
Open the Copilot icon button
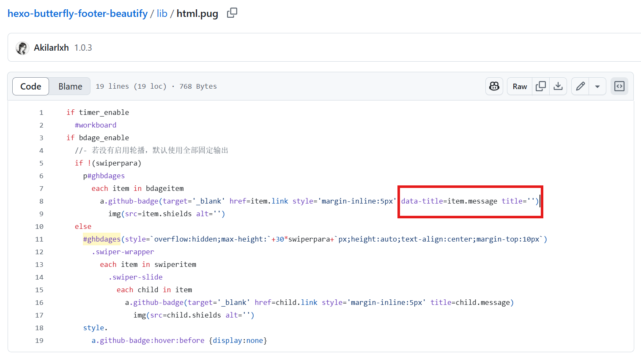494,86
